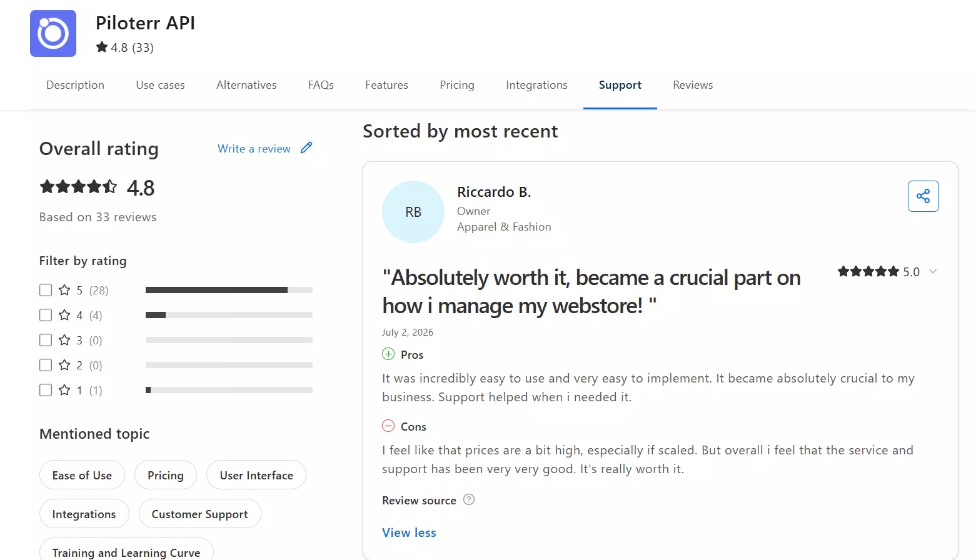Click the reviewer name Riccardo B.
The height and width of the screenshot is (560, 976).
[x=494, y=192]
